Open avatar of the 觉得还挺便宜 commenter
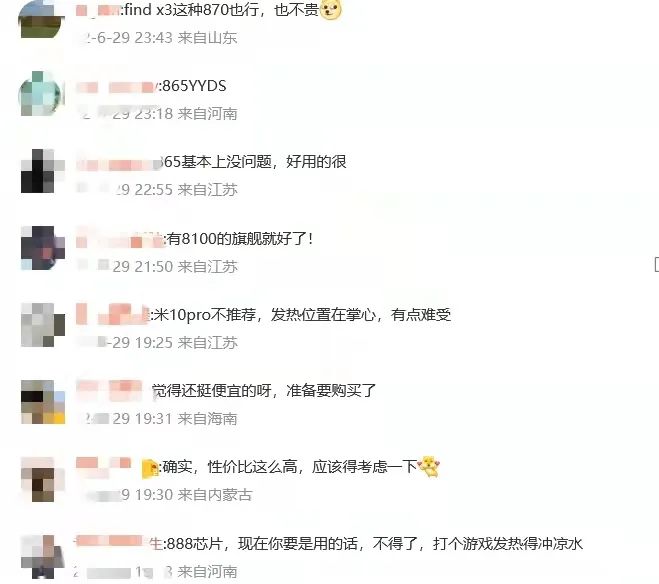The width and height of the screenshot is (659, 584). [43, 402]
